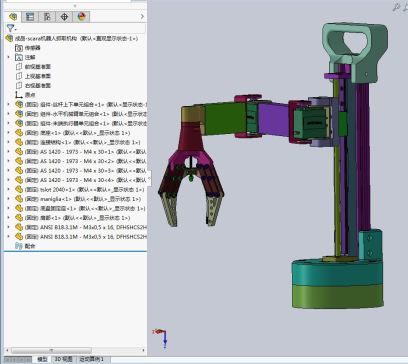
Task: Click the 前视基准面 front plane icon
Action: point(19,67)
